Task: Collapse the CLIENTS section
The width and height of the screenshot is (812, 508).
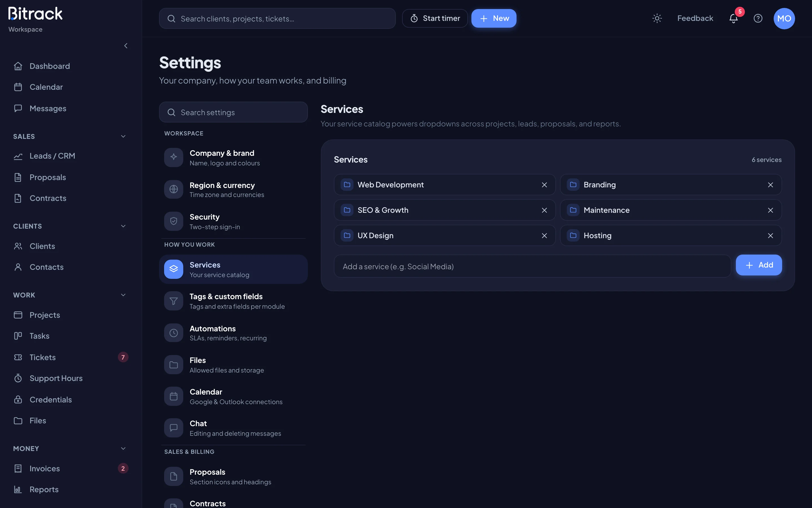Action: coord(123,226)
